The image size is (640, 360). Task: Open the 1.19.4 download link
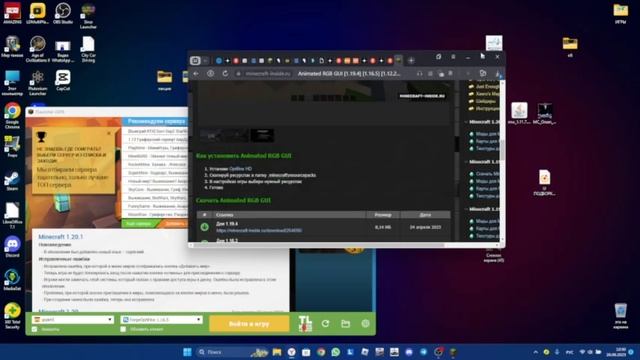[259, 231]
